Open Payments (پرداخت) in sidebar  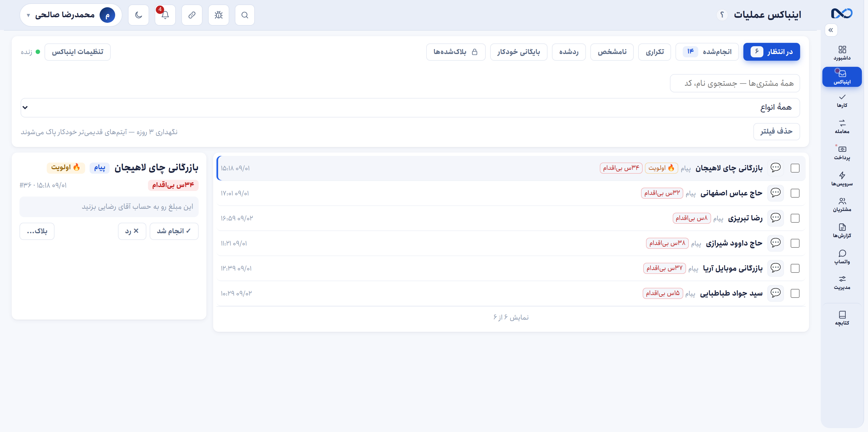point(842,153)
